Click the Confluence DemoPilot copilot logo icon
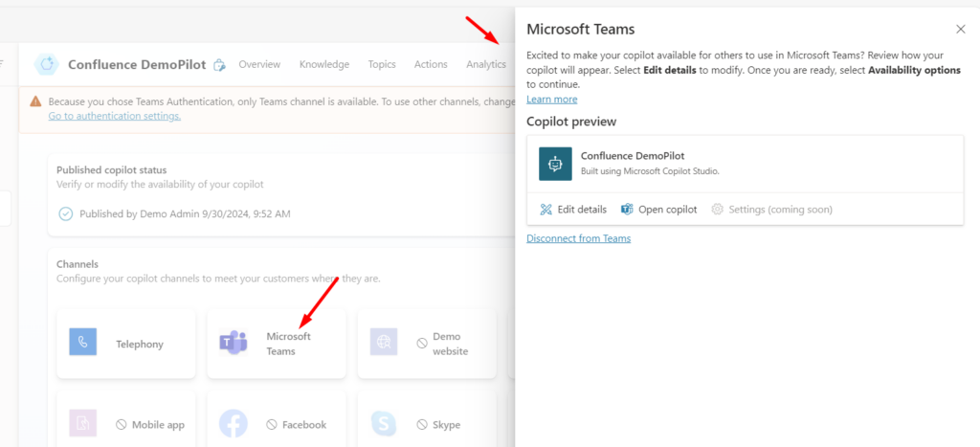Image resolution: width=980 pixels, height=447 pixels. click(46, 64)
